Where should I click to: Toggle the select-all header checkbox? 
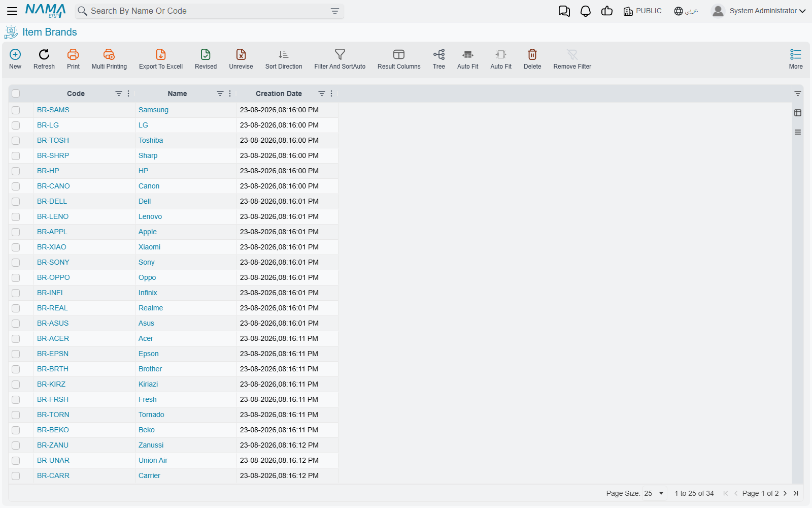point(16,93)
